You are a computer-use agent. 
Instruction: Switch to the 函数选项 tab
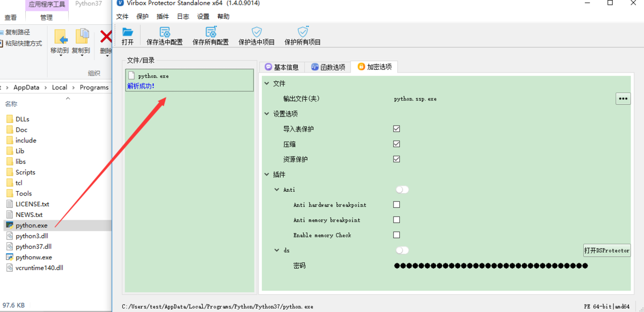coord(328,67)
